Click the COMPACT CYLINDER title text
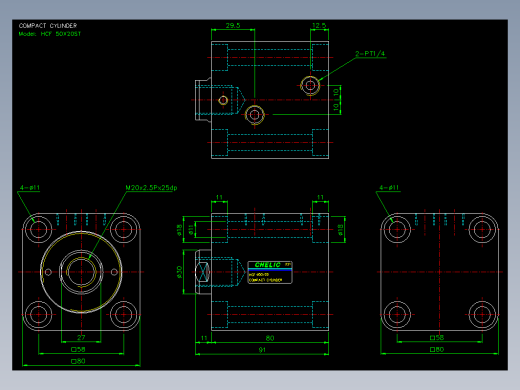Image resolution: width=520 pixels, height=390 pixels. (x=48, y=26)
